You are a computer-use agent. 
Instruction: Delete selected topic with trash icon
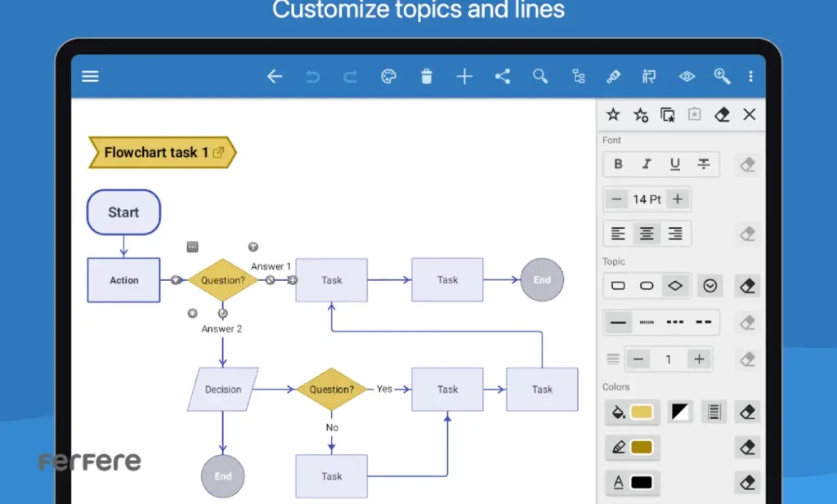coord(426,77)
